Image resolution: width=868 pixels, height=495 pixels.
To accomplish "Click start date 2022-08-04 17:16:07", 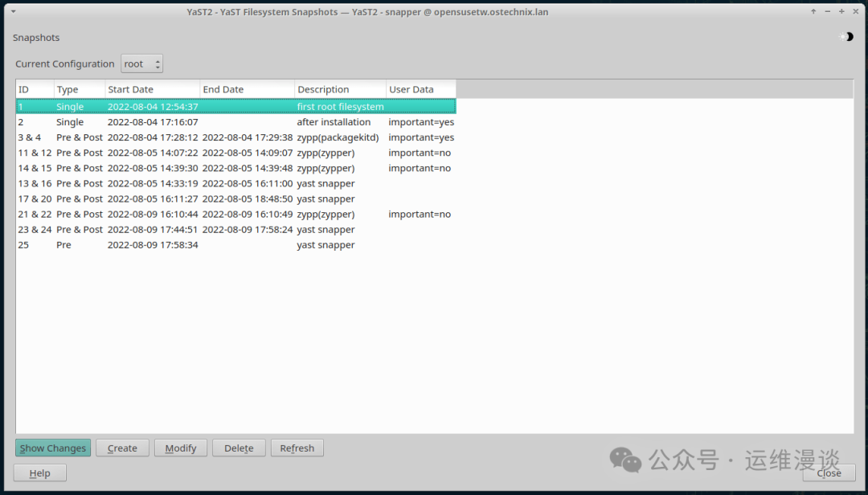I will coord(153,122).
